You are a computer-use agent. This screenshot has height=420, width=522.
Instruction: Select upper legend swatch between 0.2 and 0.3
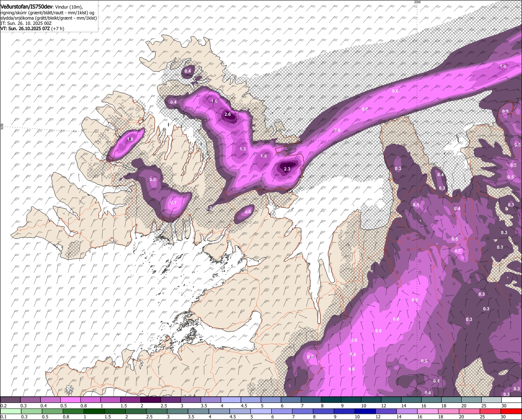[x=10, y=400]
